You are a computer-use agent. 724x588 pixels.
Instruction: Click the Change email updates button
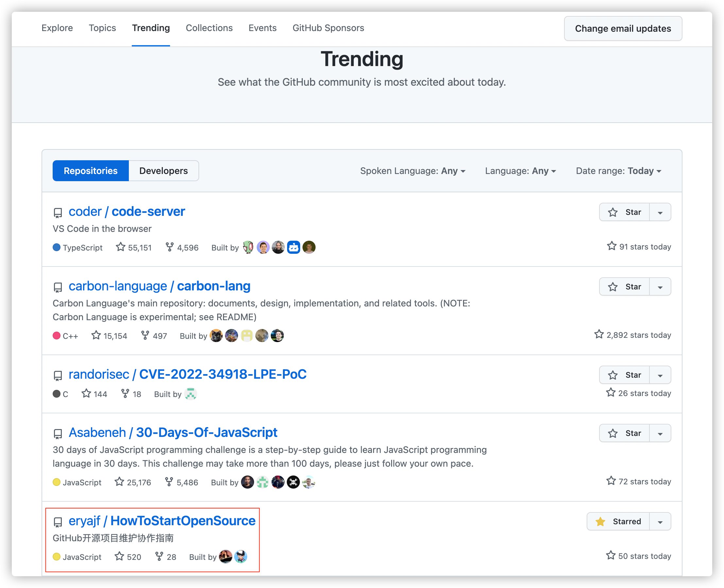[623, 28]
